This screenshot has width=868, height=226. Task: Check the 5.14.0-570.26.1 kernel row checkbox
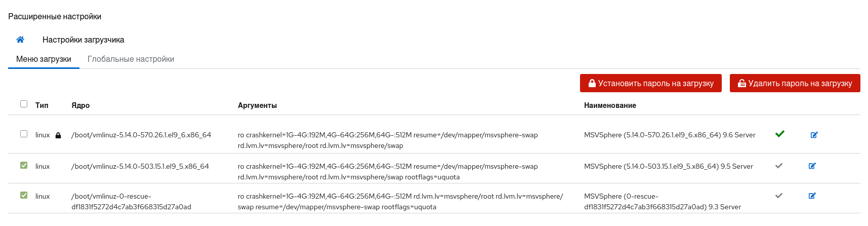tap(24, 134)
